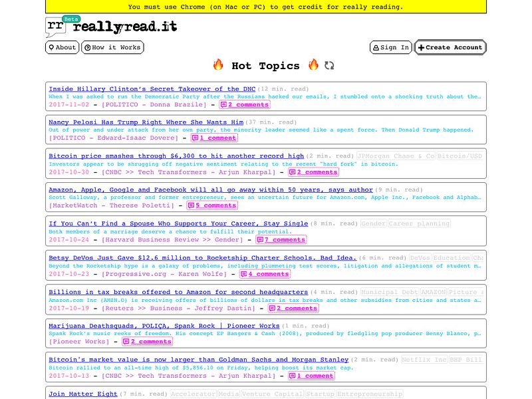Refresh Hot Topics with the reload icon
Screen dimensions: 532x399
click(x=329, y=65)
